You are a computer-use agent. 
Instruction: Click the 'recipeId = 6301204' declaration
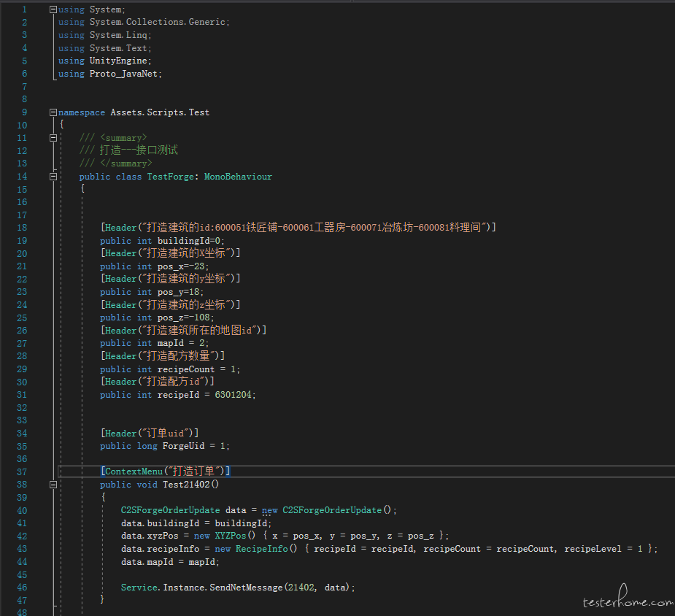coord(207,395)
